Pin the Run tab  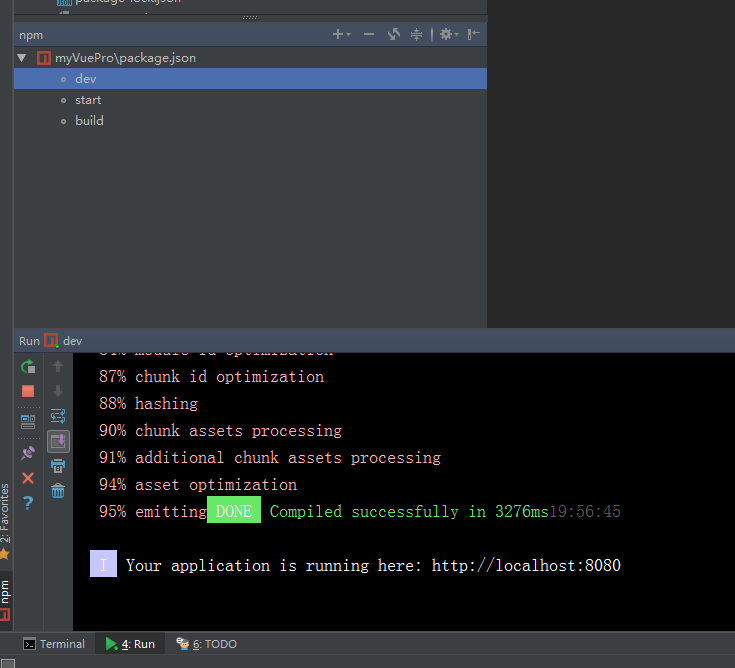click(x=28, y=453)
